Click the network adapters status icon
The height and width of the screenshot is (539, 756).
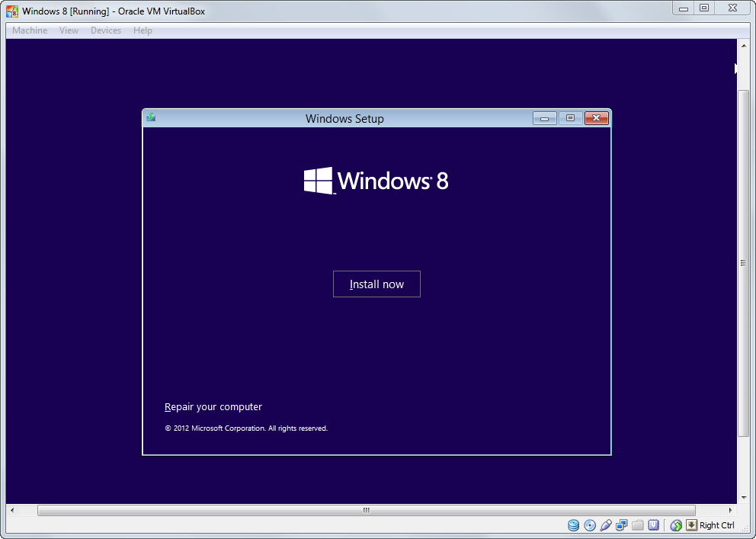pyautogui.click(x=621, y=525)
